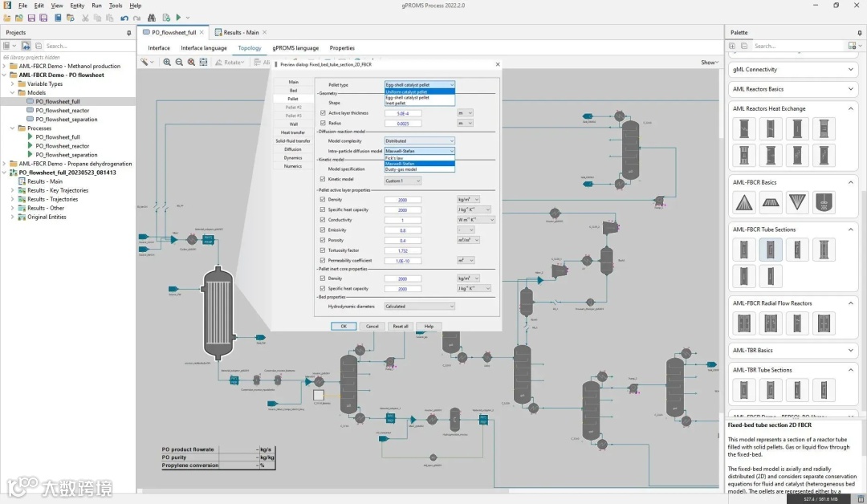This screenshot has width=867, height=504.
Task: Click the Open project folder icon
Action: 18,18
